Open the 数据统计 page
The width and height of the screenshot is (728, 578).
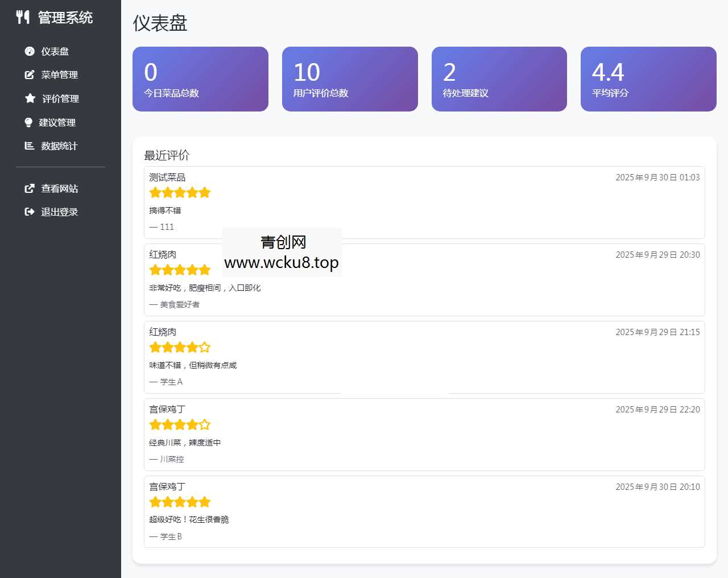pyautogui.click(x=59, y=146)
